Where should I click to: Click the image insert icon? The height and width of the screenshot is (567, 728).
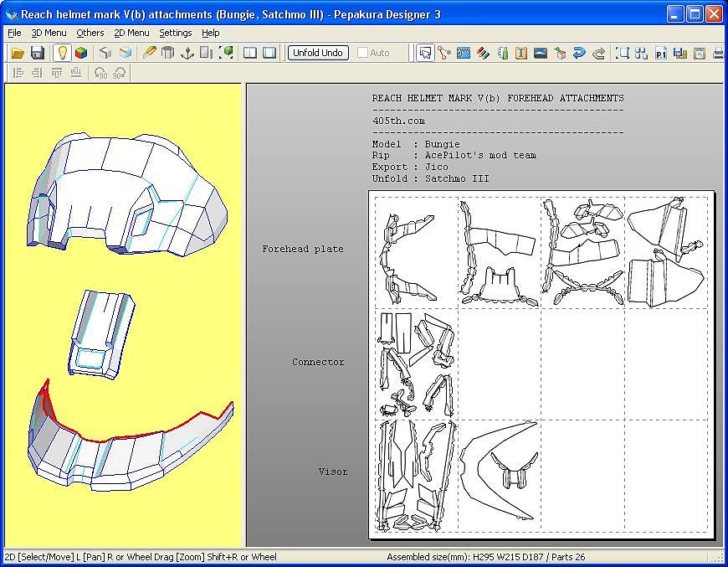click(x=541, y=53)
